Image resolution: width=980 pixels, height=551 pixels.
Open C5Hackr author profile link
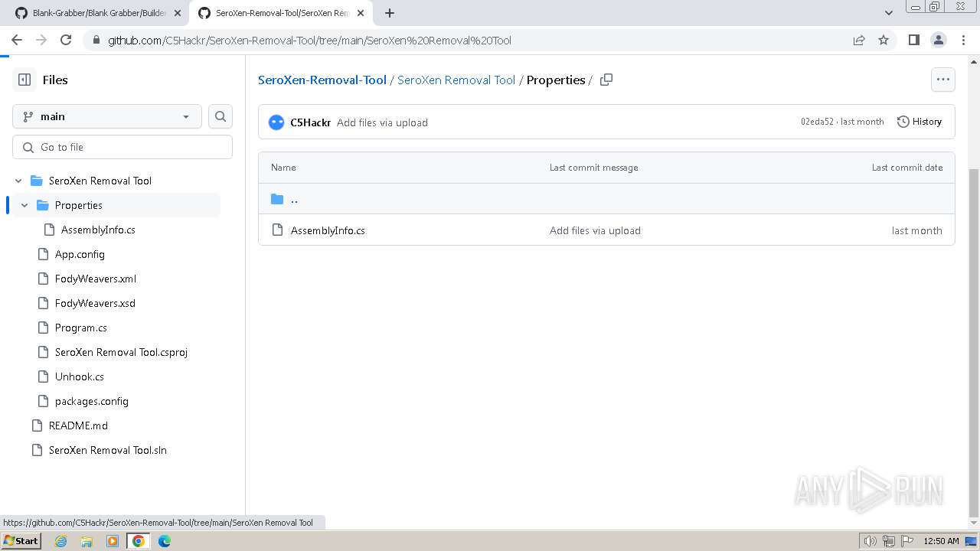click(x=310, y=122)
